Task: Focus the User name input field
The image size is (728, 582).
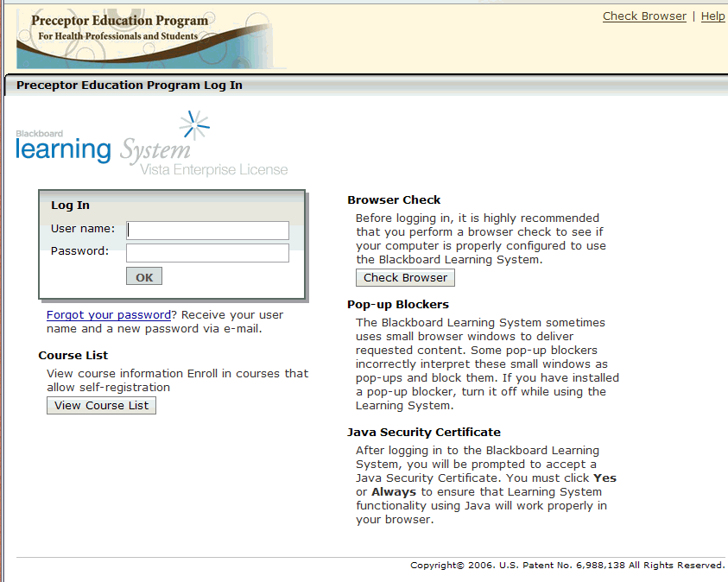Action: coord(207,231)
